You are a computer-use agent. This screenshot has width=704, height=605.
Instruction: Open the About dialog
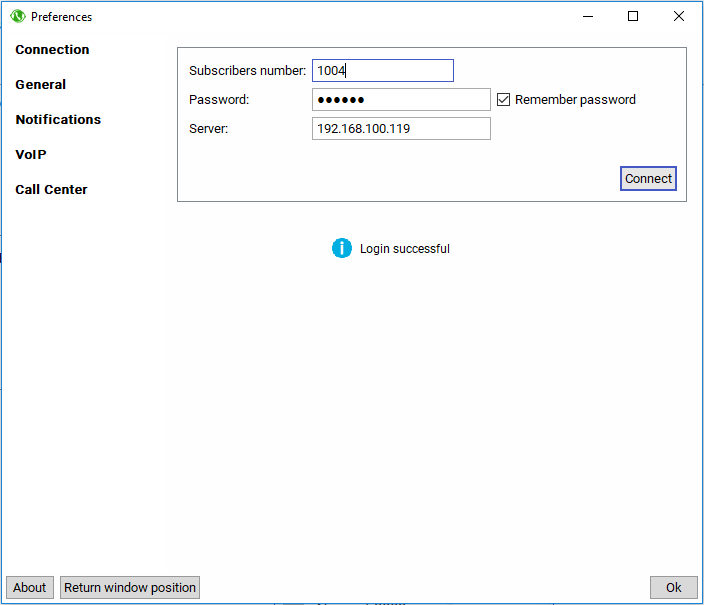click(x=30, y=588)
